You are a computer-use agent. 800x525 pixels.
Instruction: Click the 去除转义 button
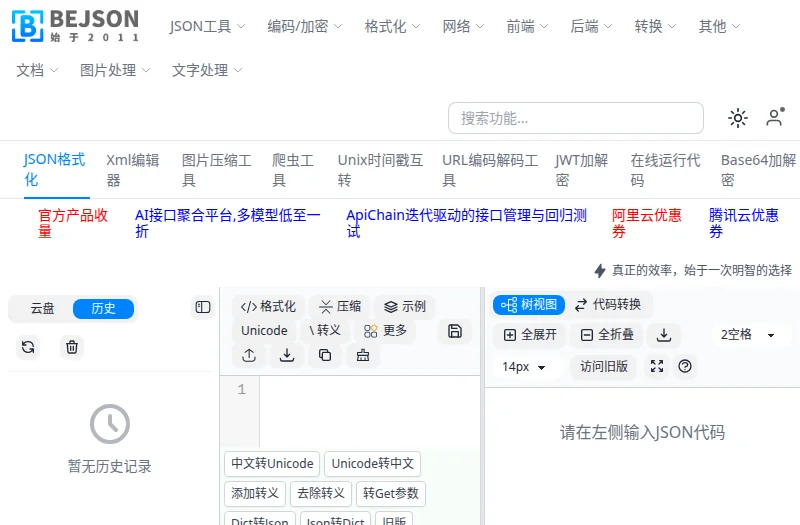[321, 493]
